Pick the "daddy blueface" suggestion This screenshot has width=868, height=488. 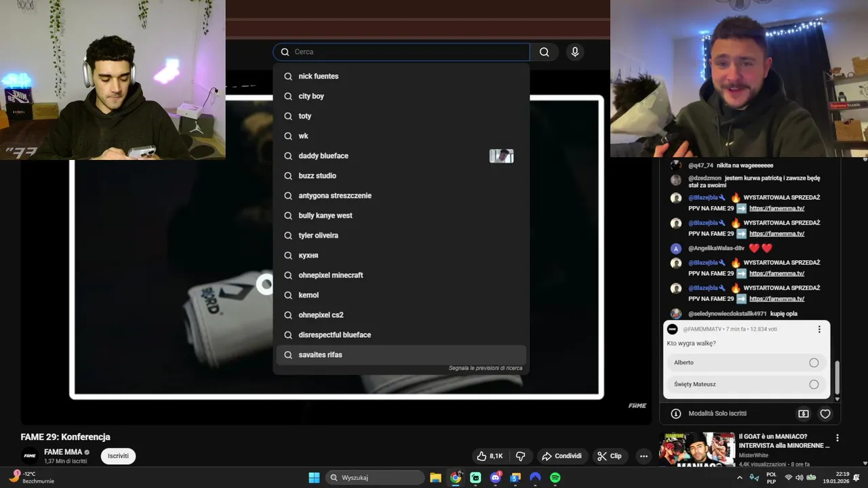pyautogui.click(x=401, y=156)
